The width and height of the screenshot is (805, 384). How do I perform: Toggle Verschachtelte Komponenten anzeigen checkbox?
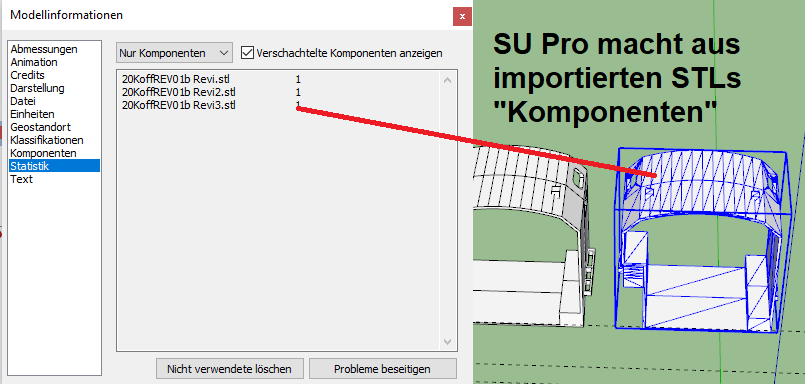[247, 53]
